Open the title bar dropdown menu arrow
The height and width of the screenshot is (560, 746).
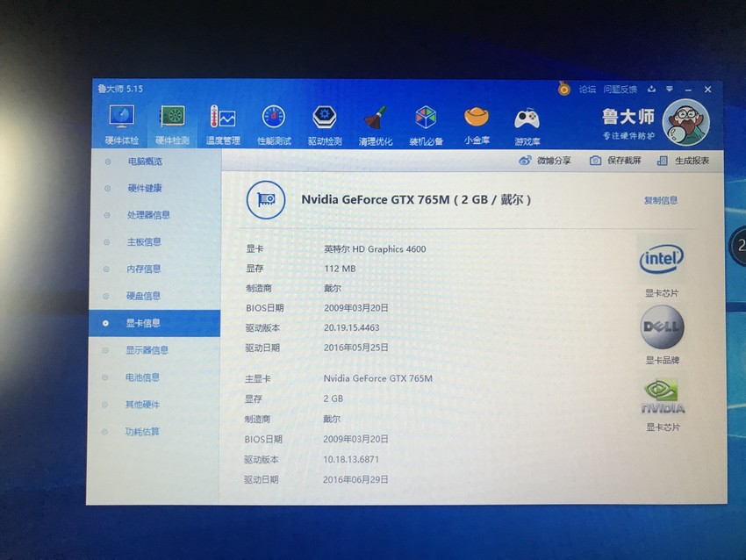click(670, 89)
